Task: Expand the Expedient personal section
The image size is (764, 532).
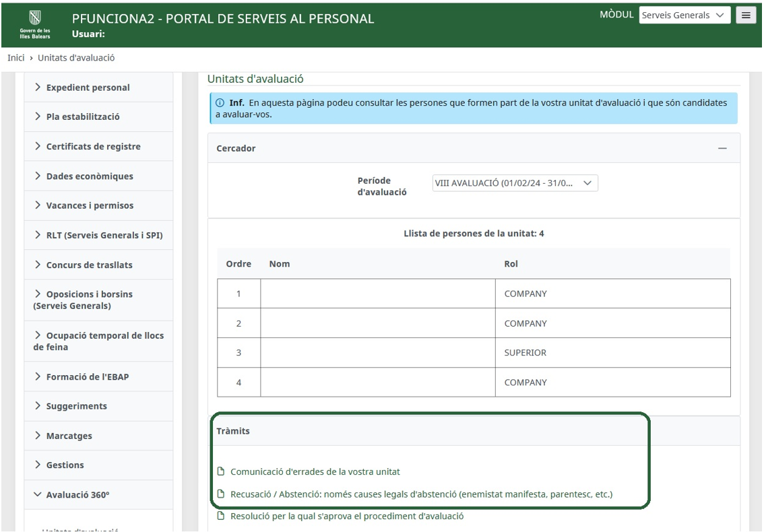Action: tap(88, 88)
